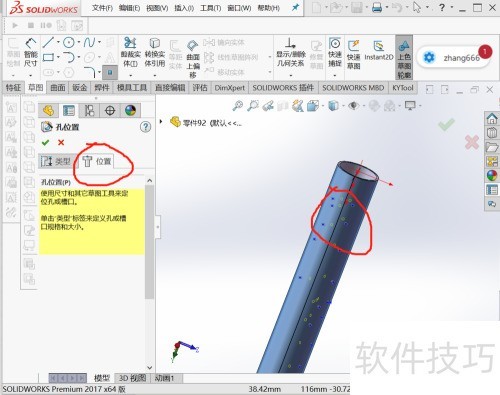Open the 工具(T) menu
Screen dimensions: 500x395
(x=210, y=8)
